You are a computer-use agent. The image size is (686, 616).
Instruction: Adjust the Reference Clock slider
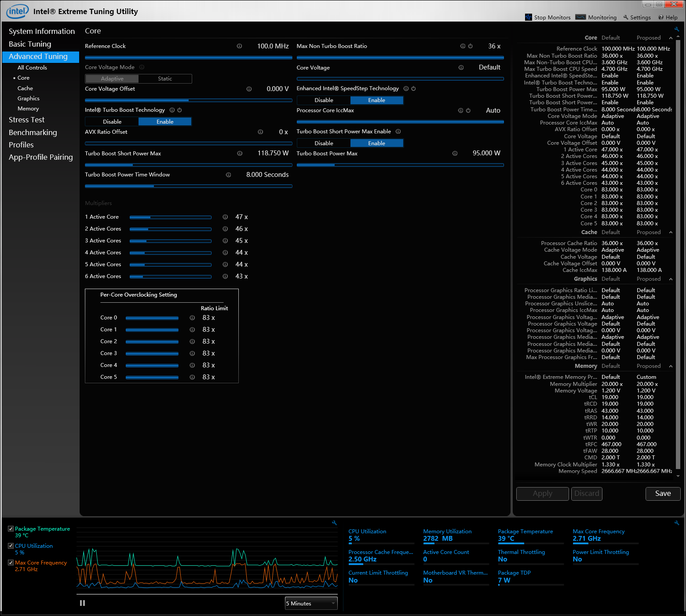[x=189, y=58]
